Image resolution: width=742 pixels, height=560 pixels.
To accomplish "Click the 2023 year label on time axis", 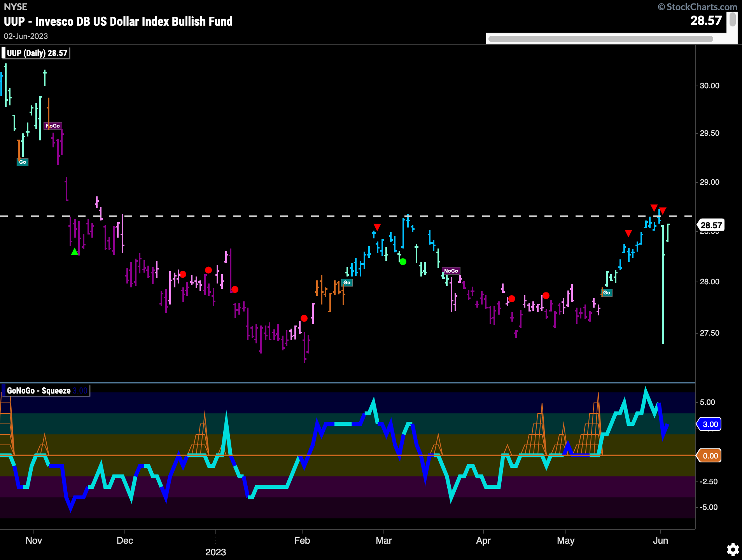I will pos(216,552).
